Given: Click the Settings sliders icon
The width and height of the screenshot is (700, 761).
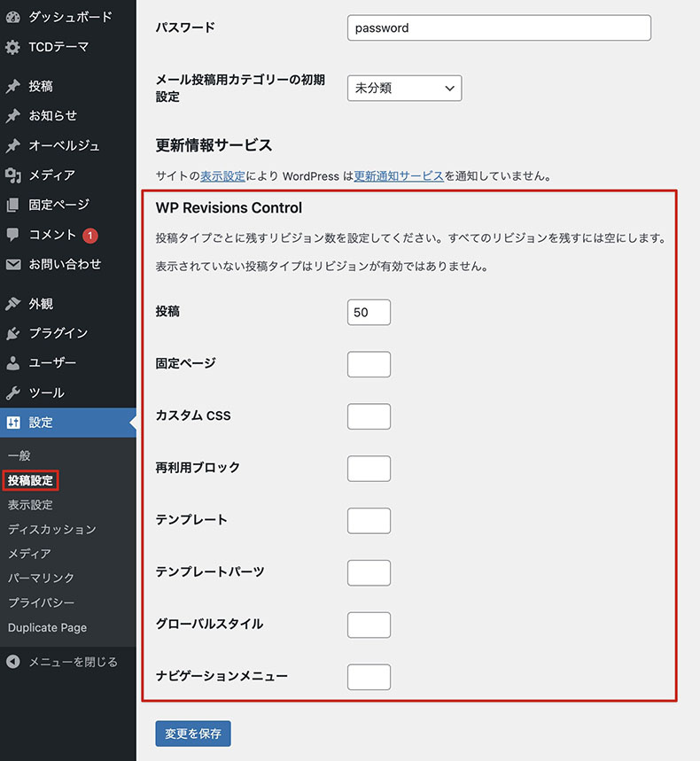Looking at the screenshot, I should (13, 423).
